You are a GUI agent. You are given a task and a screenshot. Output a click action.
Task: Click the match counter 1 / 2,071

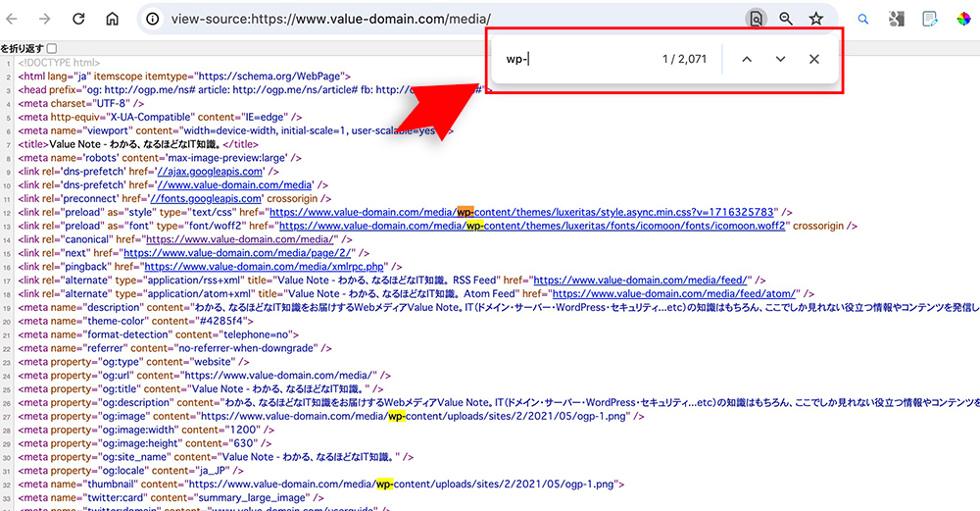pos(684,59)
